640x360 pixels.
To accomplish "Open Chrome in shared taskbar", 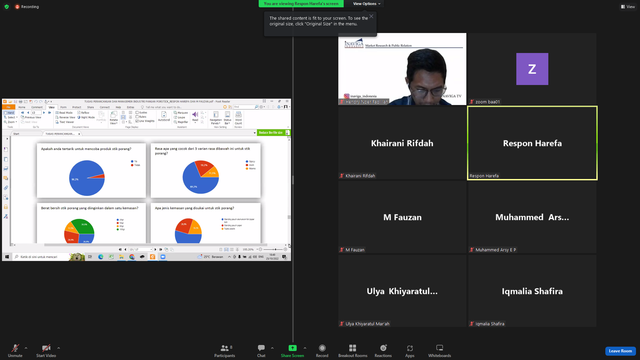I will [132, 257].
